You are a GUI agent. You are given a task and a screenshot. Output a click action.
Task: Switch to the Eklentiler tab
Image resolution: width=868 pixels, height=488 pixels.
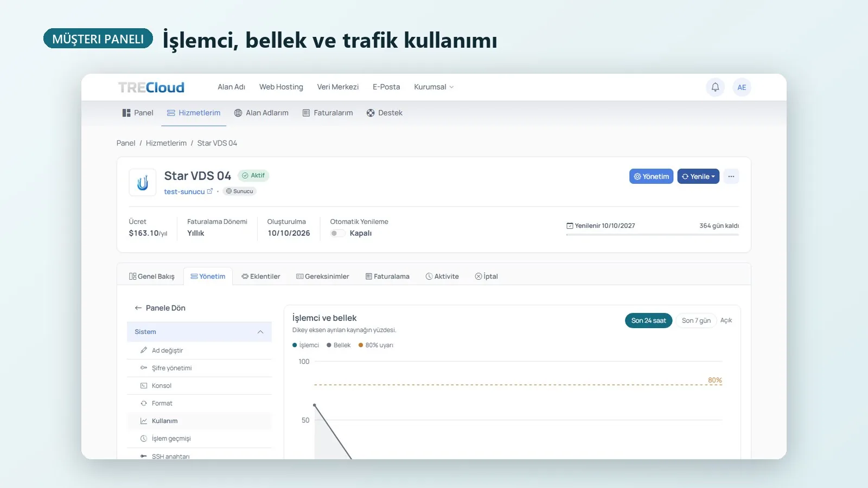261,277
